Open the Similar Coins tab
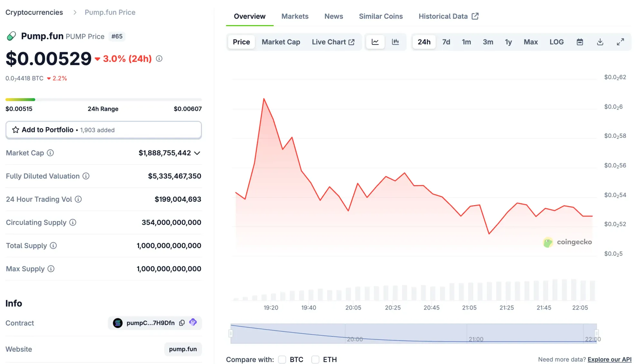 point(381,16)
